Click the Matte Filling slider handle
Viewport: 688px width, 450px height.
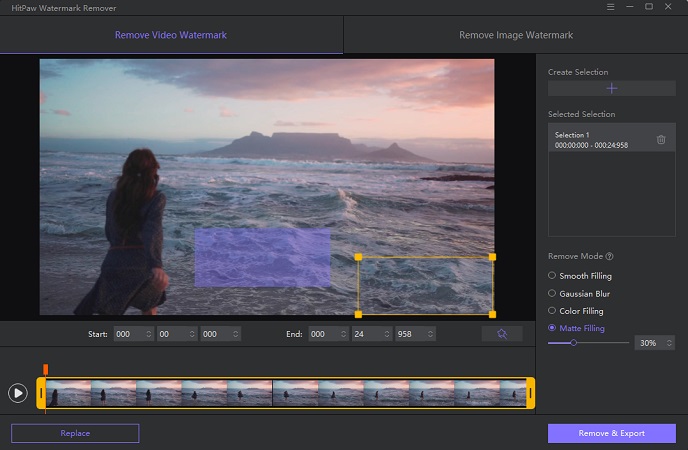click(573, 343)
